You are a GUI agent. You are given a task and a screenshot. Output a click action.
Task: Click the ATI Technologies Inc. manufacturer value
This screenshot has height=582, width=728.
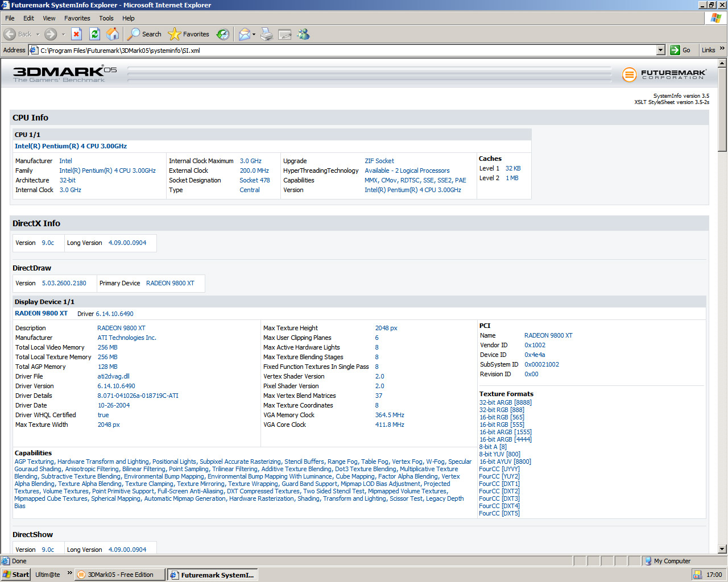click(127, 338)
